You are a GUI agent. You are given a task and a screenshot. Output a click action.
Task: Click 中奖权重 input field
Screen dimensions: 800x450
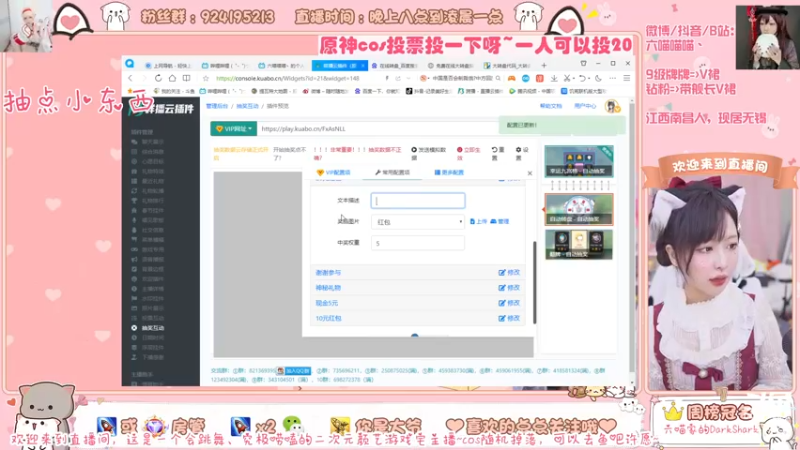[x=418, y=243]
